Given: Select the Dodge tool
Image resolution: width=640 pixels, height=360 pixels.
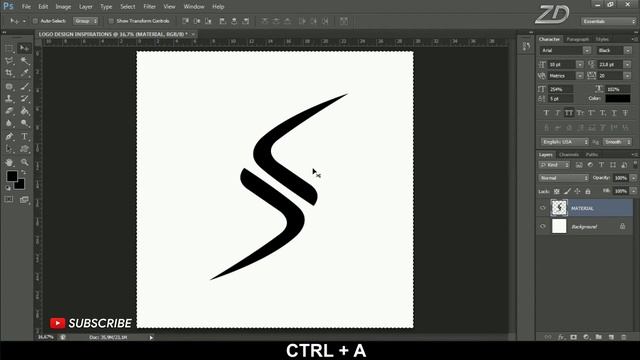Looking at the screenshot, I should point(24,123).
